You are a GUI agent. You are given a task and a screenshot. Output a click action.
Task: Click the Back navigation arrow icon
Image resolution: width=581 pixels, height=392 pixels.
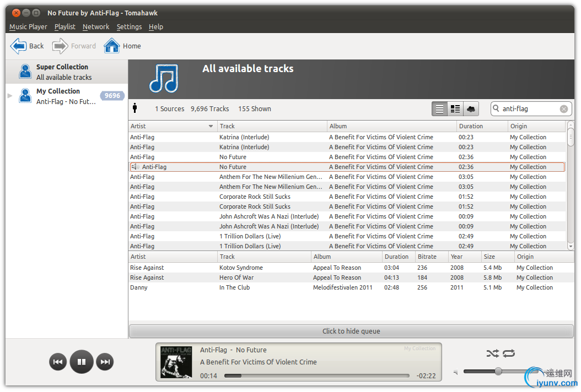coord(18,46)
